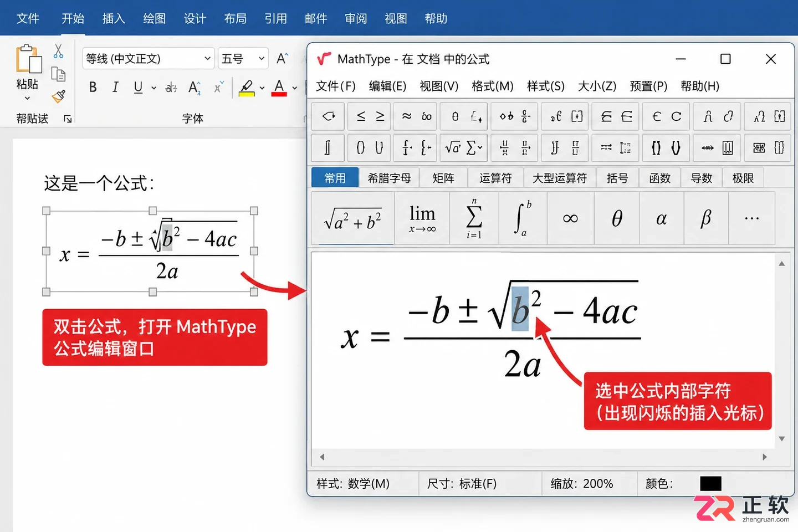Viewport: 798px width, 532px height.
Task: Insert the alpha symbol
Action: coord(661,218)
